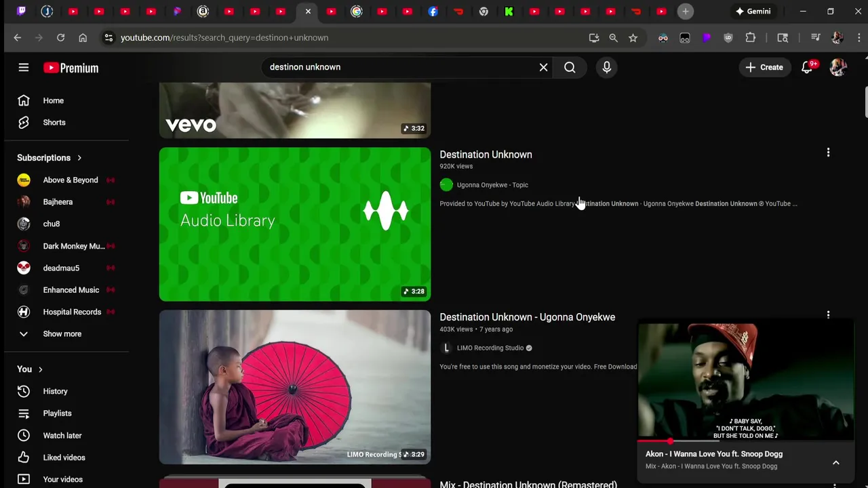Seek in the miniplayer red progress bar

coord(745,441)
